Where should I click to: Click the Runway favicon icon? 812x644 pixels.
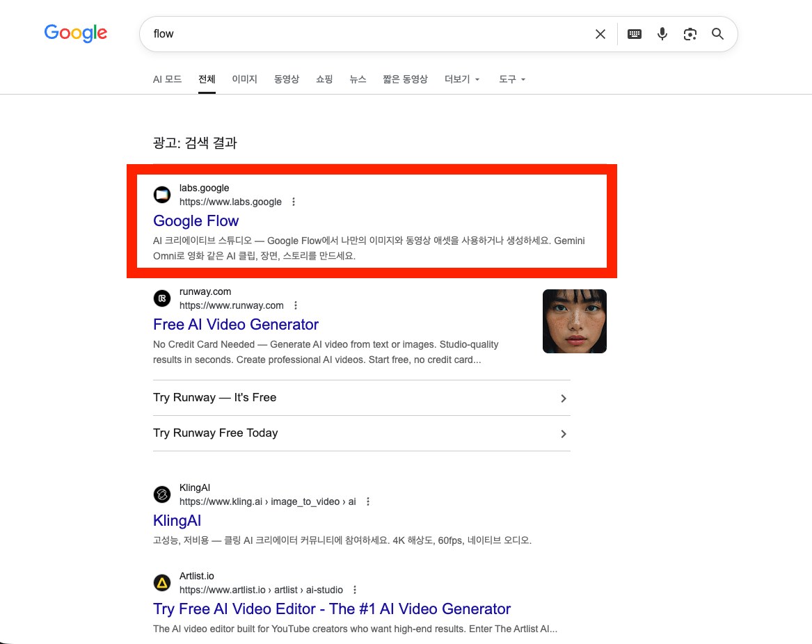click(x=162, y=298)
